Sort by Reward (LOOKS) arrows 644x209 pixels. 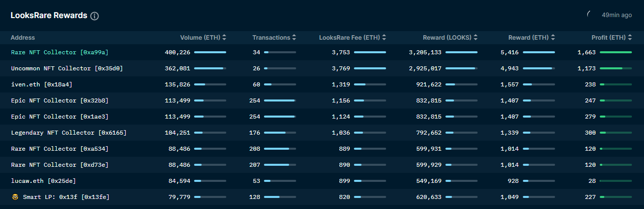point(475,38)
